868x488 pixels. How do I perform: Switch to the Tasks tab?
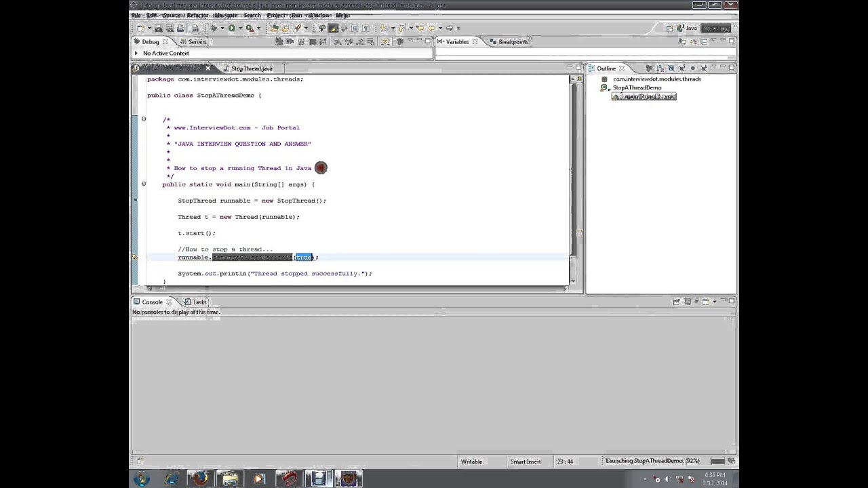195,302
